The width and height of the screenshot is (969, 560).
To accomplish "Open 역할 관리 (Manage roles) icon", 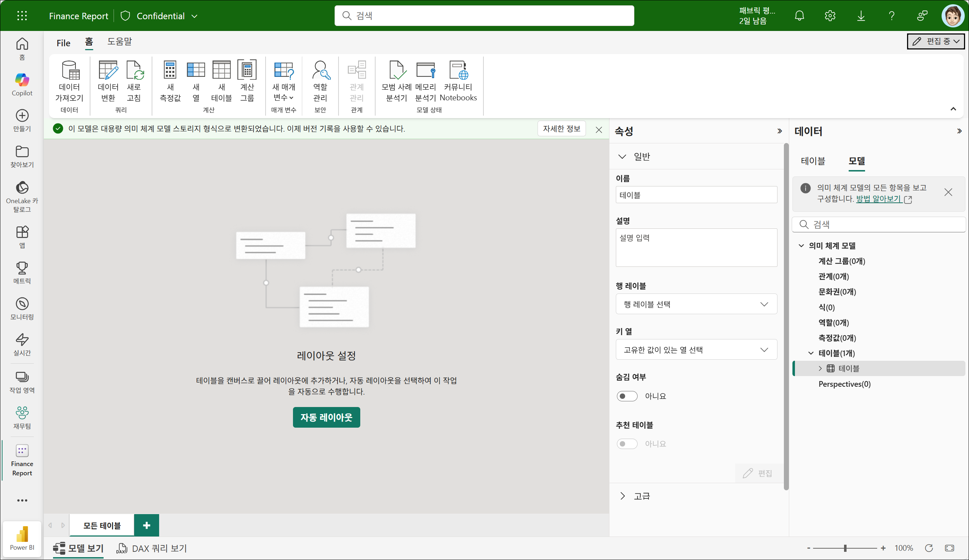I will pos(320,71).
